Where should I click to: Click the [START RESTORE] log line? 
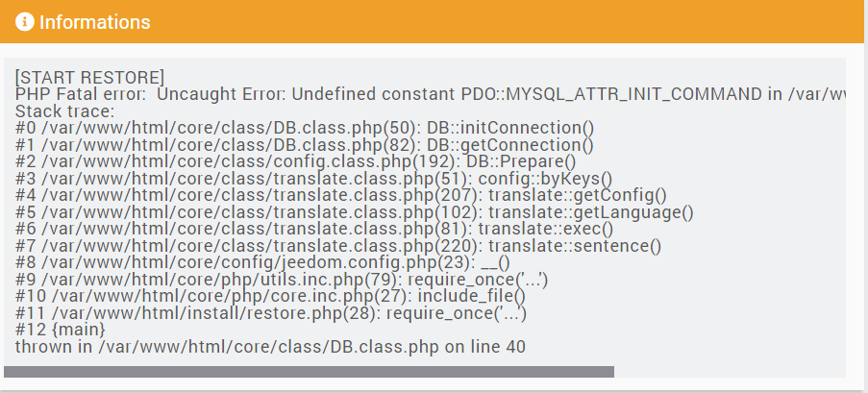[x=89, y=78]
